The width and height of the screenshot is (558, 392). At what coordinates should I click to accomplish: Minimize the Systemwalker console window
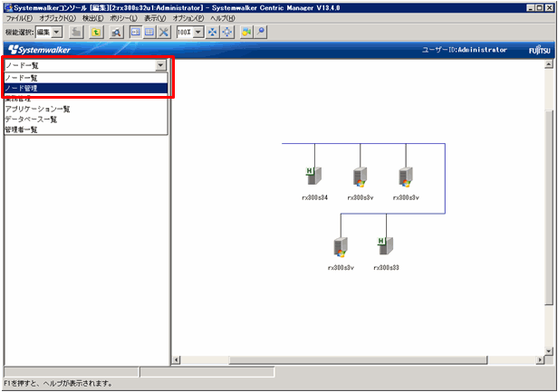(531, 7)
